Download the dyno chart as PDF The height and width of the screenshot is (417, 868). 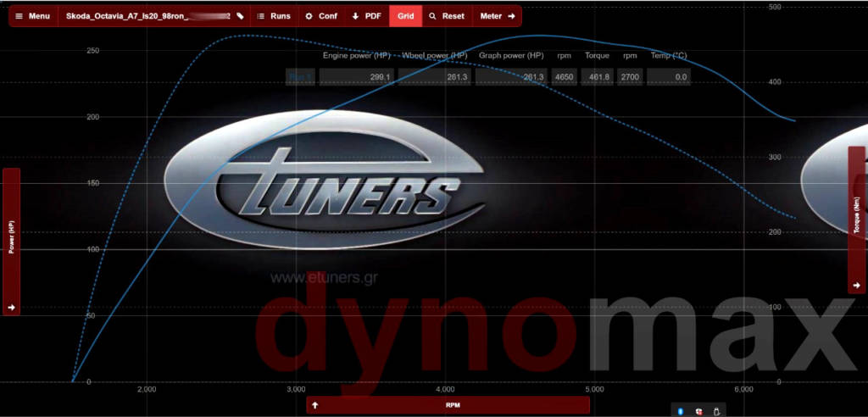(x=366, y=16)
